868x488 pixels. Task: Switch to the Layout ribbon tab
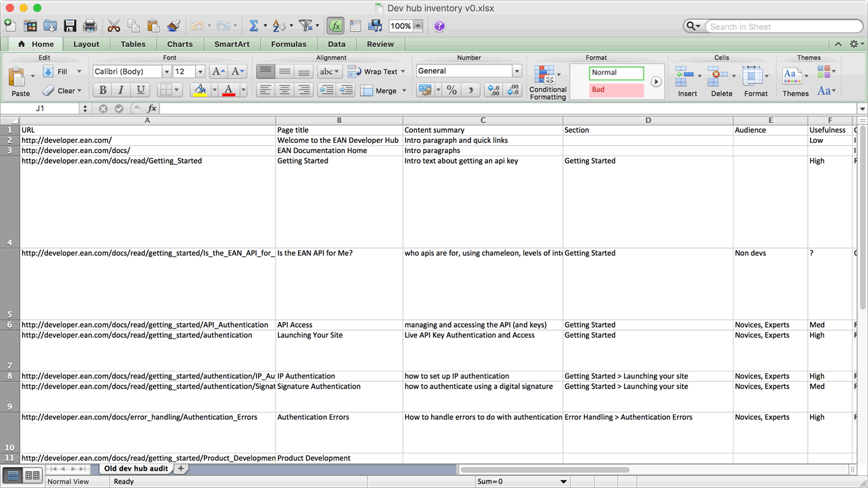pyautogui.click(x=86, y=44)
